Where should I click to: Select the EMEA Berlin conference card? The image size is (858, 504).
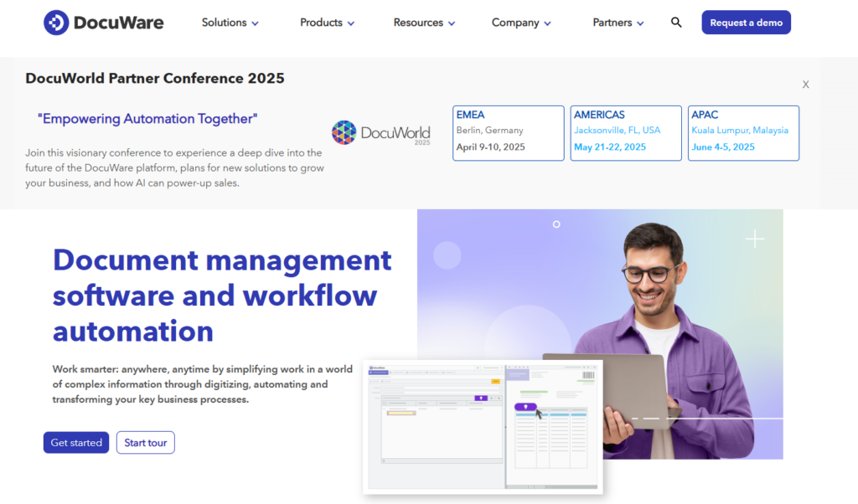click(508, 133)
